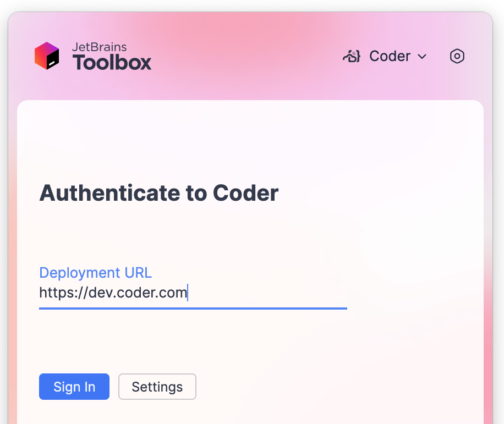504x424 pixels.
Task: Click the Deployment URL label
Action: point(95,272)
